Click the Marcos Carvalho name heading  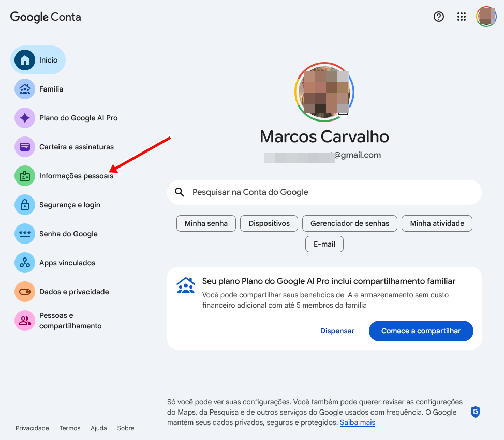point(324,136)
